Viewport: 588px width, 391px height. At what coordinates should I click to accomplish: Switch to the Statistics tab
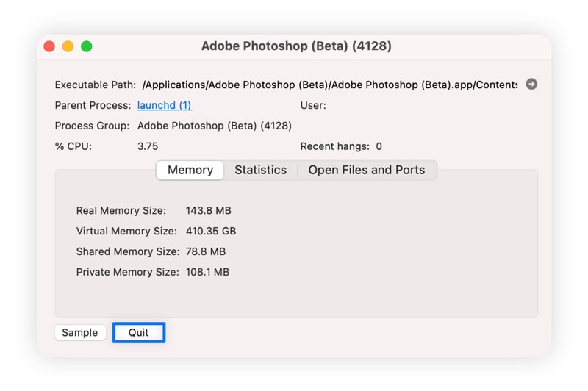coord(261,171)
